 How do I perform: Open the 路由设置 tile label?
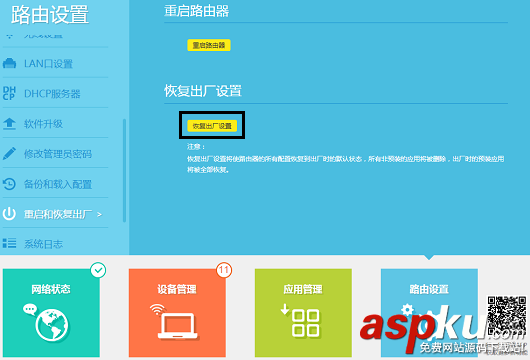[x=429, y=289]
